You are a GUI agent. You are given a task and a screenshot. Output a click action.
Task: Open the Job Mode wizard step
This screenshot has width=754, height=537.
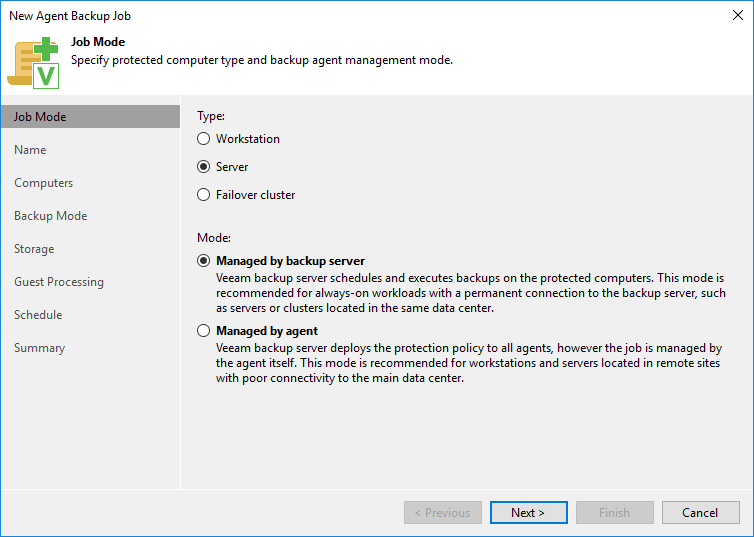pyautogui.click(x=40, y=117)
